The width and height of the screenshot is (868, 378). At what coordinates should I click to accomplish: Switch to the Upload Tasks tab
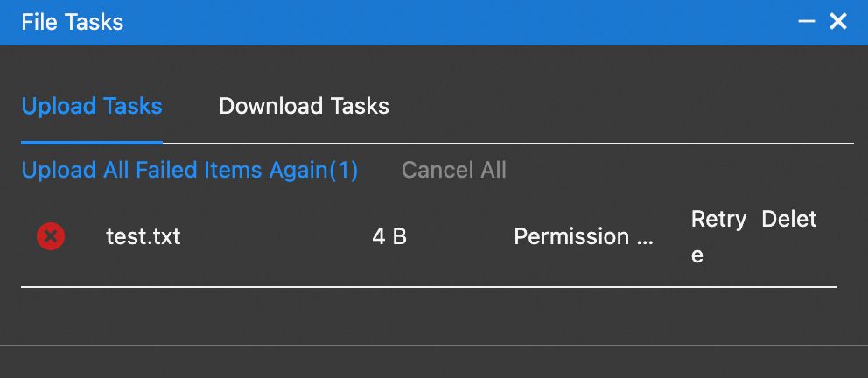(92, 107)
